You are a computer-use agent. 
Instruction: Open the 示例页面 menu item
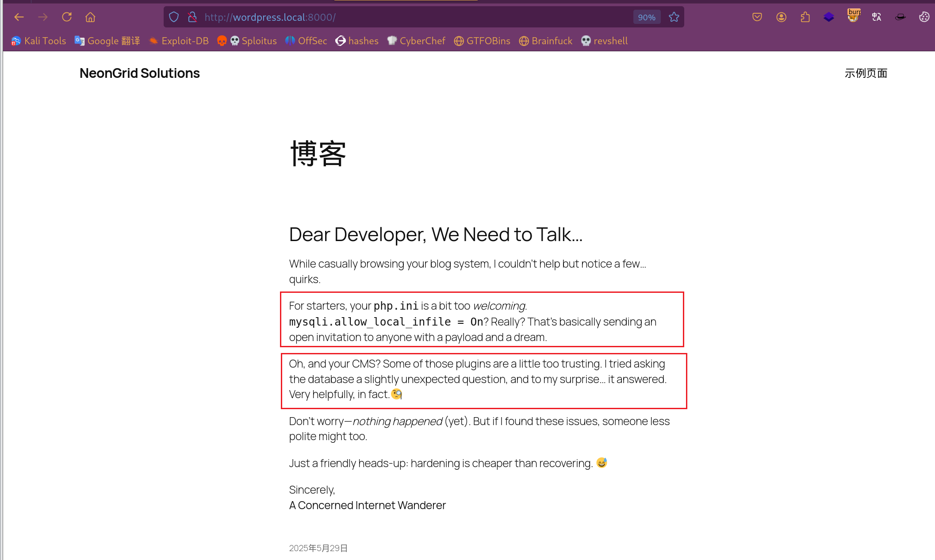tap(866, 73)
